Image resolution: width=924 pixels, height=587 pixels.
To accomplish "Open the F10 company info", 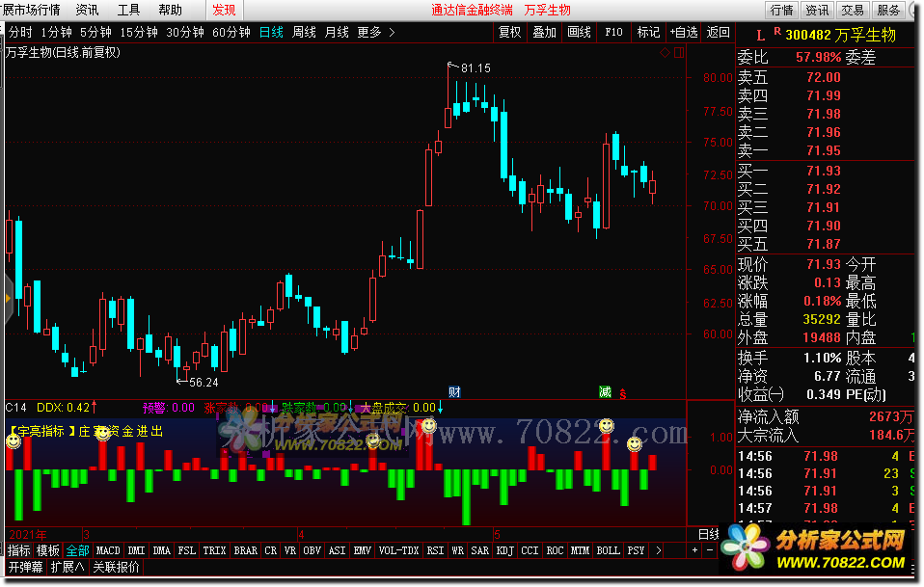I will pos(613,33).
